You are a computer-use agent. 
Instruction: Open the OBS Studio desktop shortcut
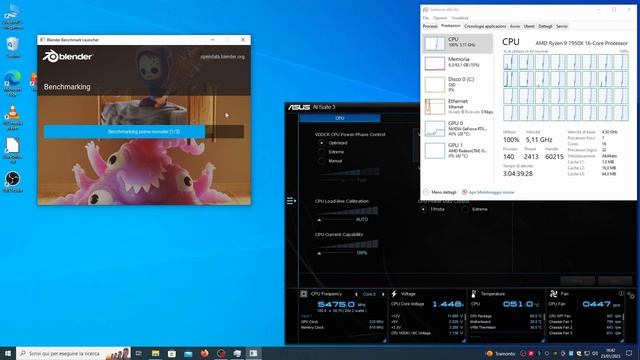[13, 182]
